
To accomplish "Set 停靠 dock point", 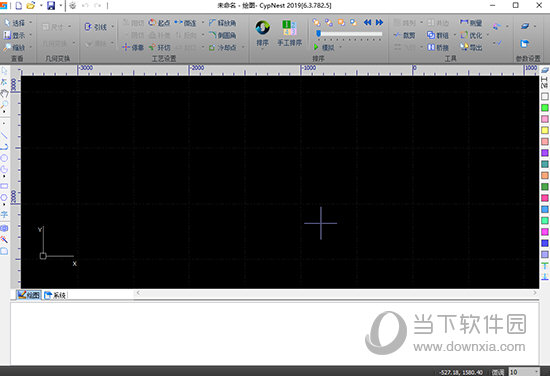I will point(133,47).
